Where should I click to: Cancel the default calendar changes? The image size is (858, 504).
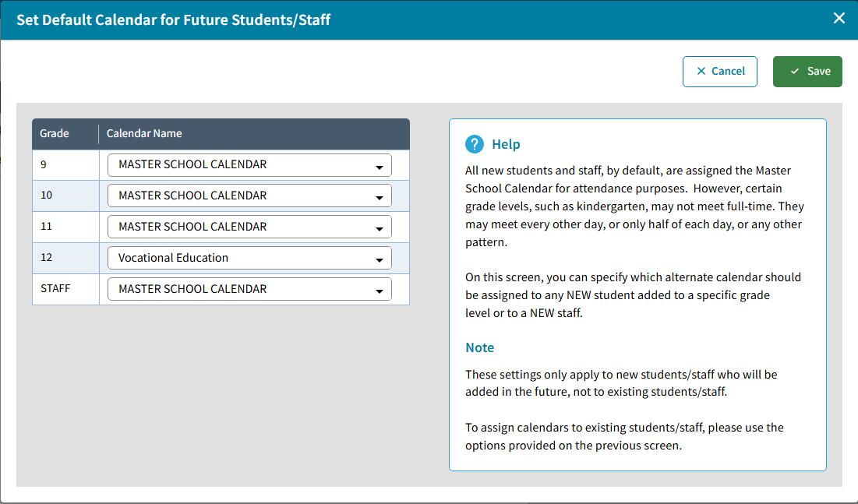[719, 71]
